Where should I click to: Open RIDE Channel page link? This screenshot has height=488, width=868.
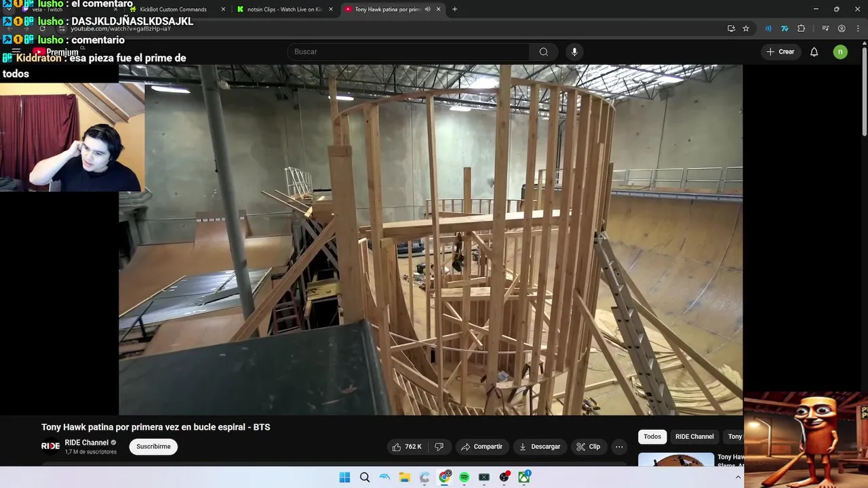(87, 443)
